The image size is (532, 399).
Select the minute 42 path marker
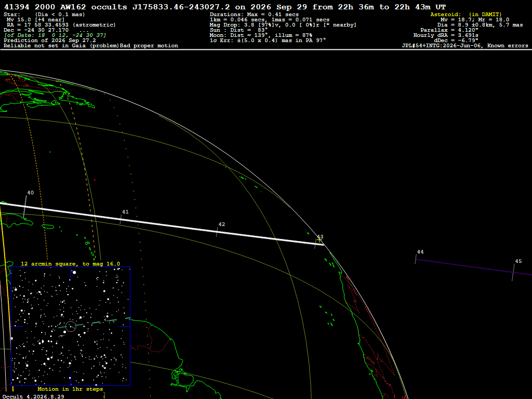tap(217, 232)
